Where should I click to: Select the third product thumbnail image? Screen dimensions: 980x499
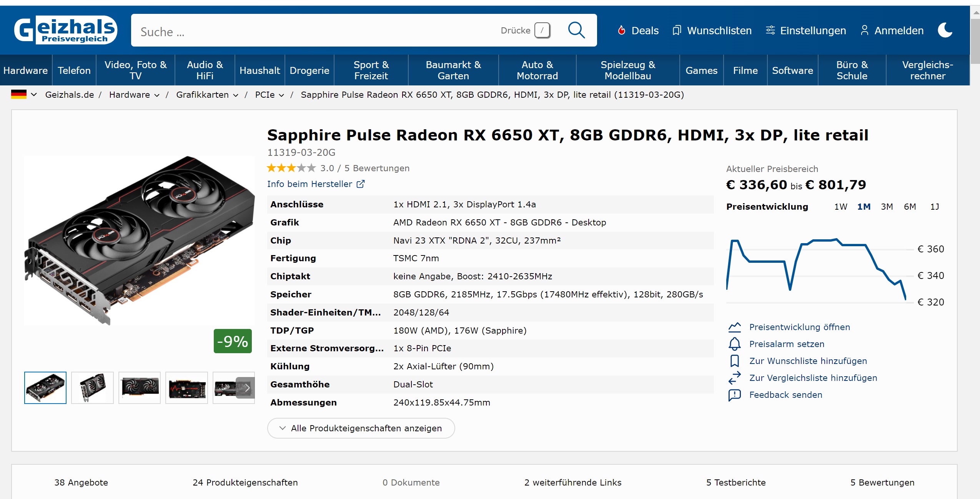[x=140, y=387]
